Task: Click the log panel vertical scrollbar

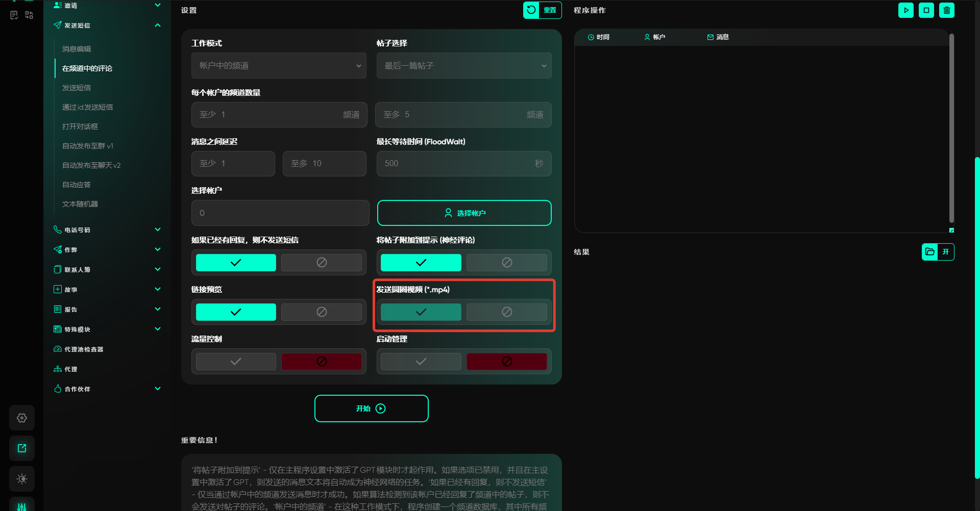Action: pos(951,127)
